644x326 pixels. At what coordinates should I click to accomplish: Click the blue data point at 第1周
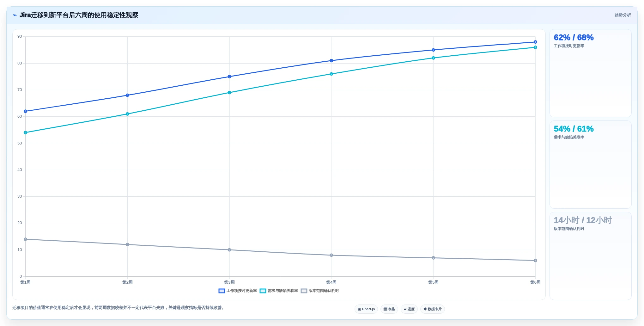coord(26,111)
